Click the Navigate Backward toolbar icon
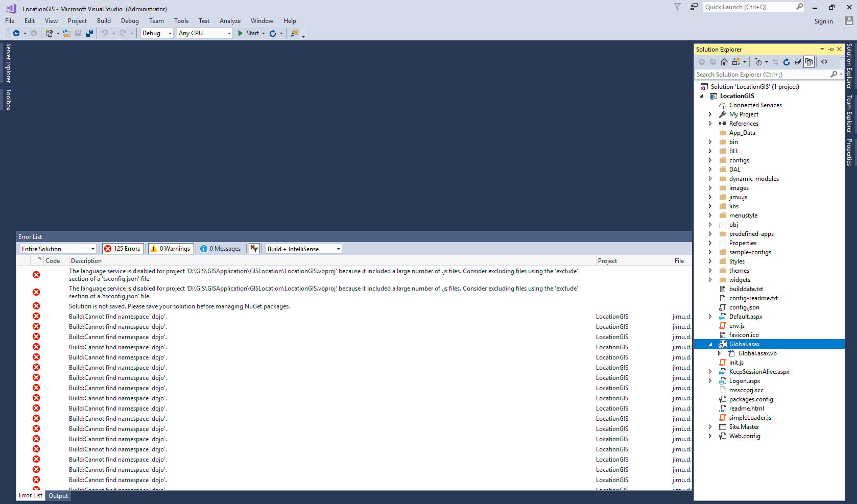The image size is (857, 504). pos(16,33)
